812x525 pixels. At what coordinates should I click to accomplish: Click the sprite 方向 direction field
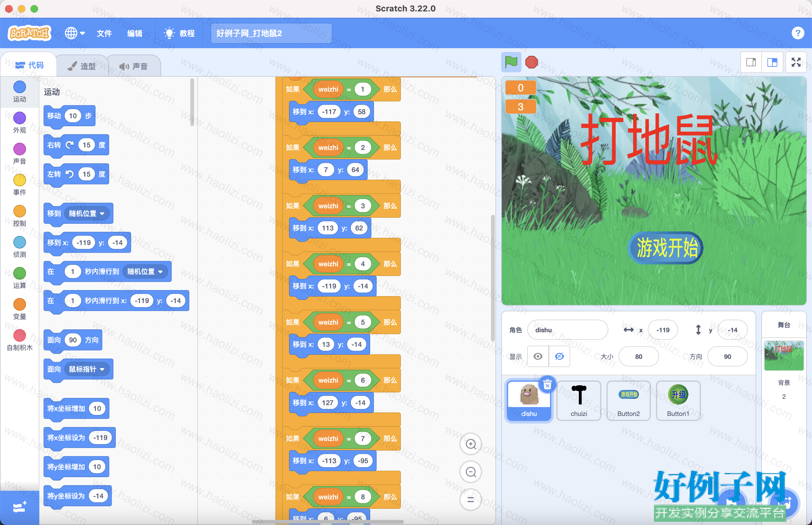pos(727,356)
